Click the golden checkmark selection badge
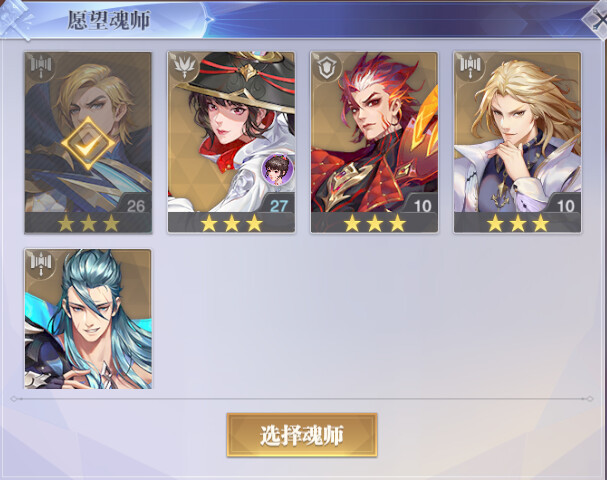Viewport: 607px width, 480px height. pyautogui.click(x=88, y=144)
